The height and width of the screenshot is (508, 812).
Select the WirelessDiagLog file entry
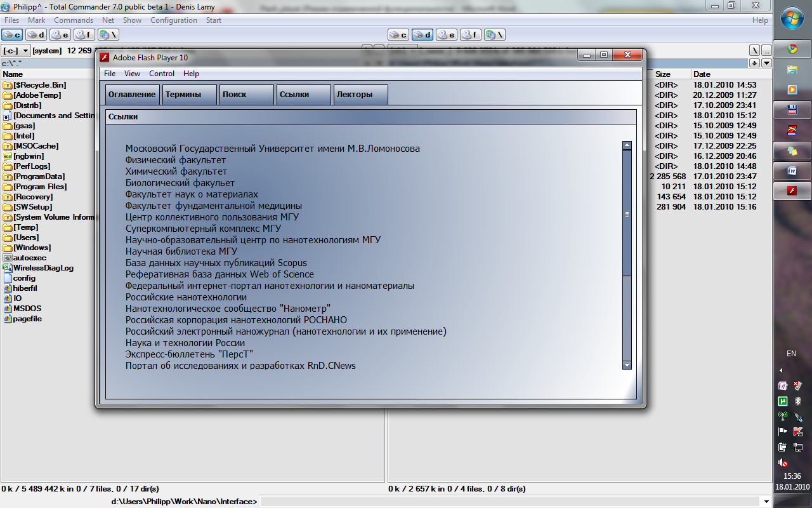click(38, 268)
